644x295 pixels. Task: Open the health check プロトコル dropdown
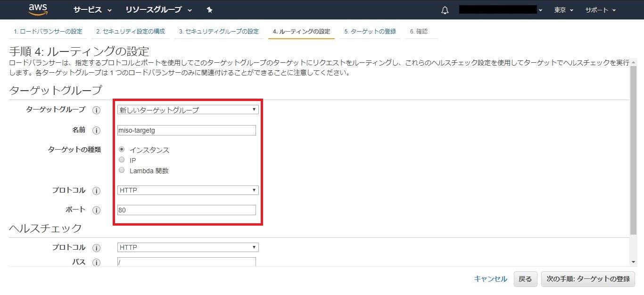188,247
